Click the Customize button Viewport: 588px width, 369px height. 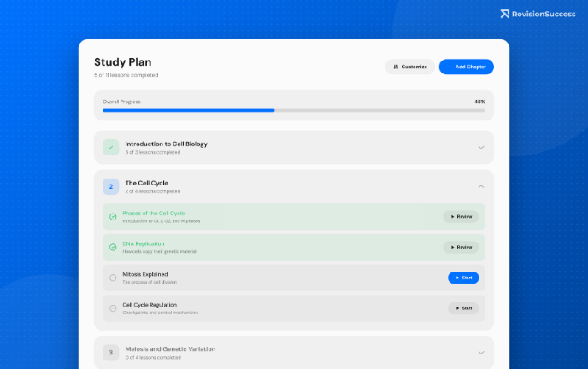[x=410, y=67]
